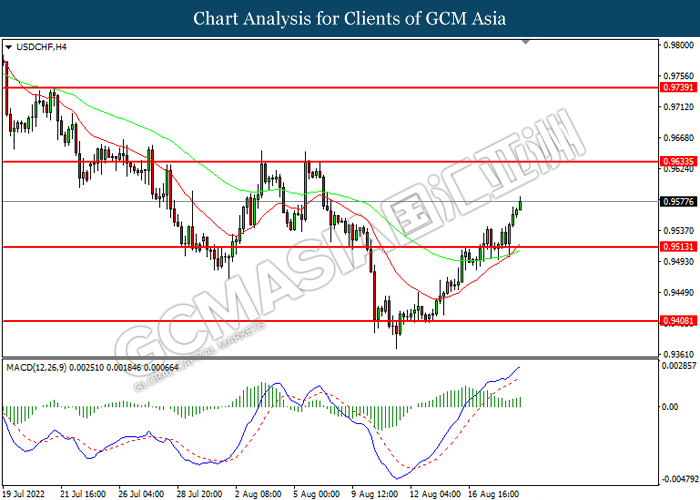
Task: Click the 12 Aug 04:00 time label
Action: (x=435, y=494)
